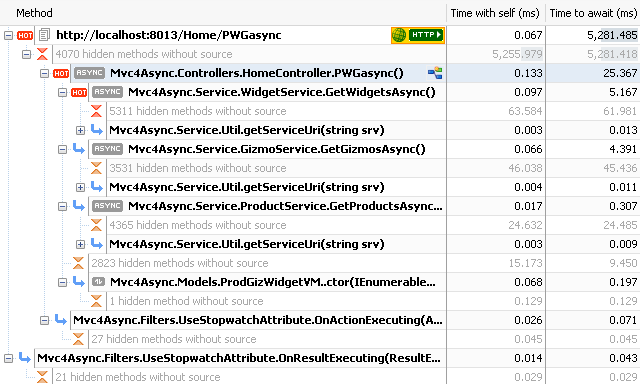Expand getServiceUri under GetProductsAsync

pyautogui.click(x=80, y=244)
